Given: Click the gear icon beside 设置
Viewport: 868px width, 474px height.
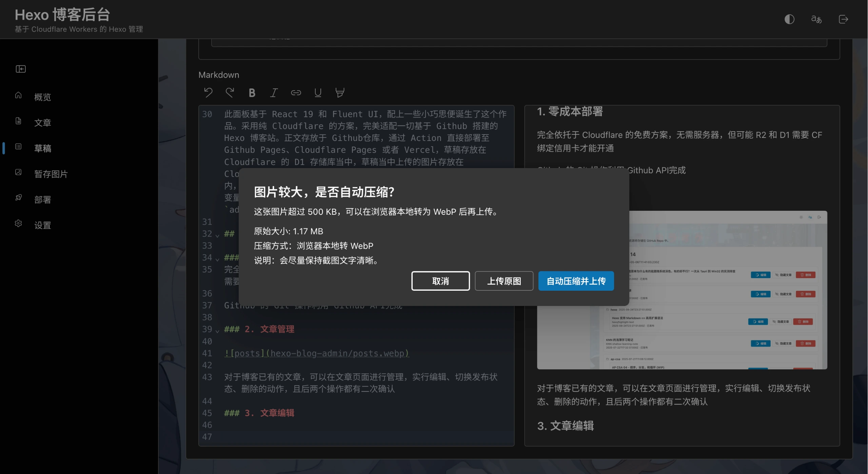Looking at the screenshot, I should (18, 224).
